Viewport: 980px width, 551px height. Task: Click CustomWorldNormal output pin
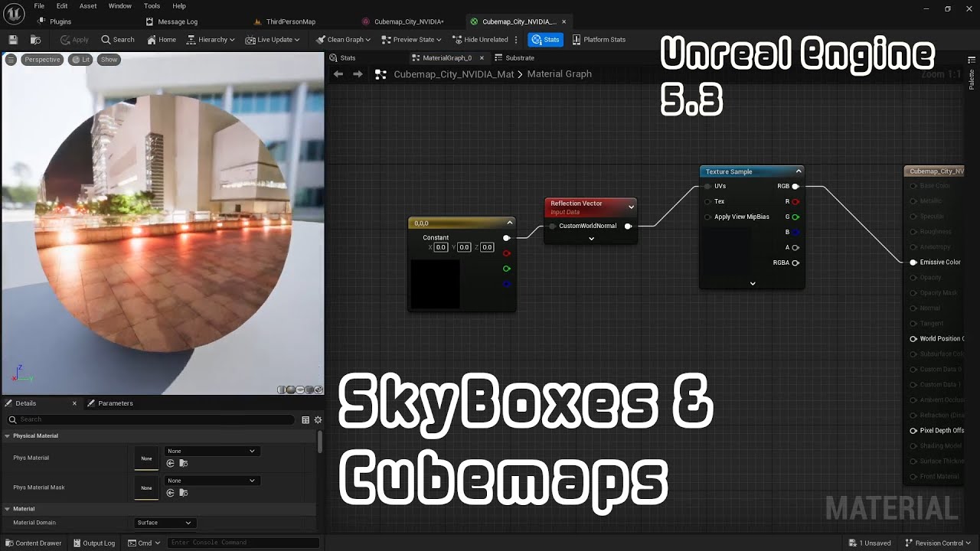click(628, 226)
